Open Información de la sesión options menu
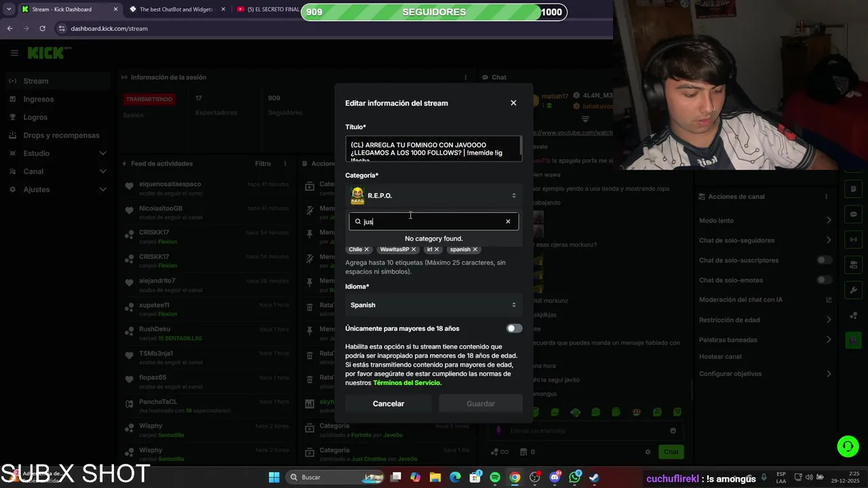The height and width of the screenshot is (488, 868). (465, 77)
